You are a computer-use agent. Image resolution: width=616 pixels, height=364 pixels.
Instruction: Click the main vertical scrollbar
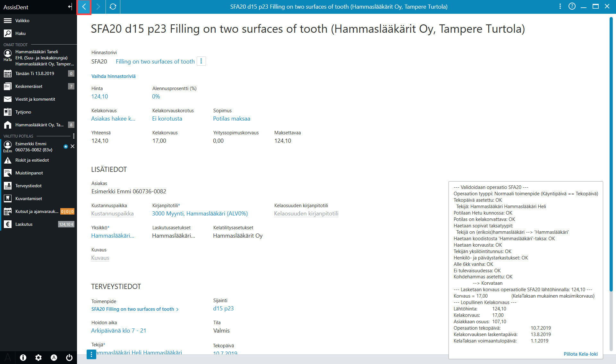click(611, 155)
